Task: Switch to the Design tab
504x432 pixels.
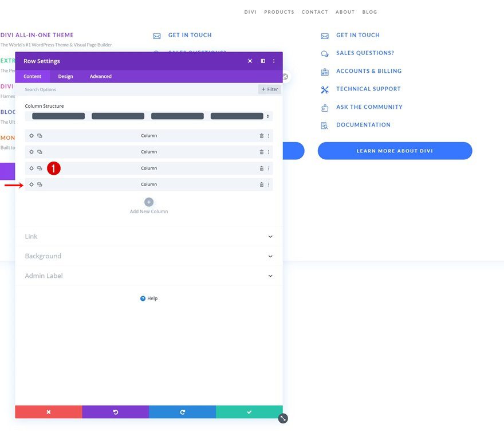Action: (65, 76)
